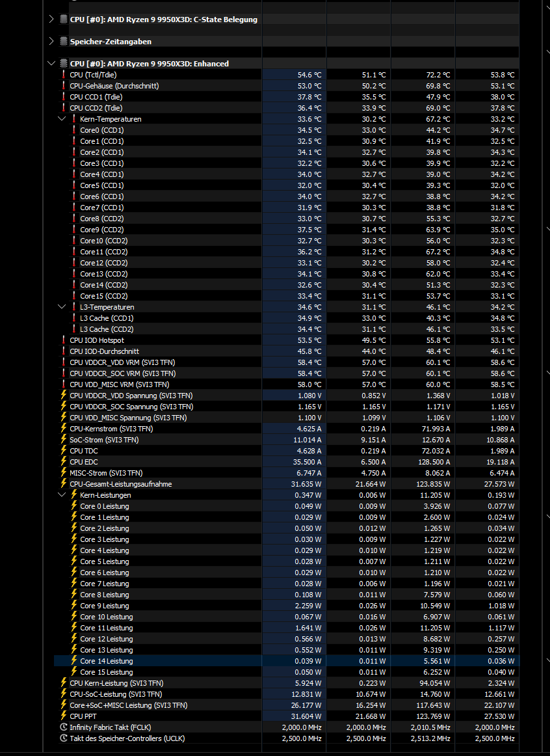Click the CPU CCD1 (Tdie) thermometer icon

point(63,96)
